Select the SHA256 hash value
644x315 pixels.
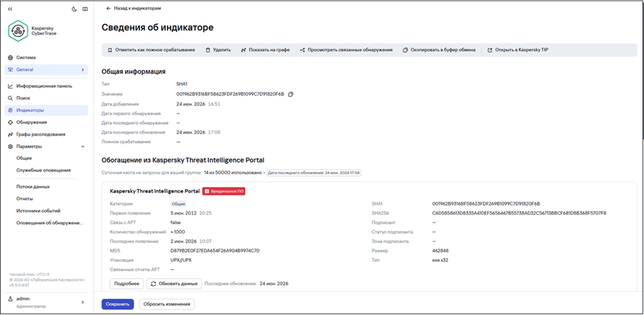pos(519,213)
